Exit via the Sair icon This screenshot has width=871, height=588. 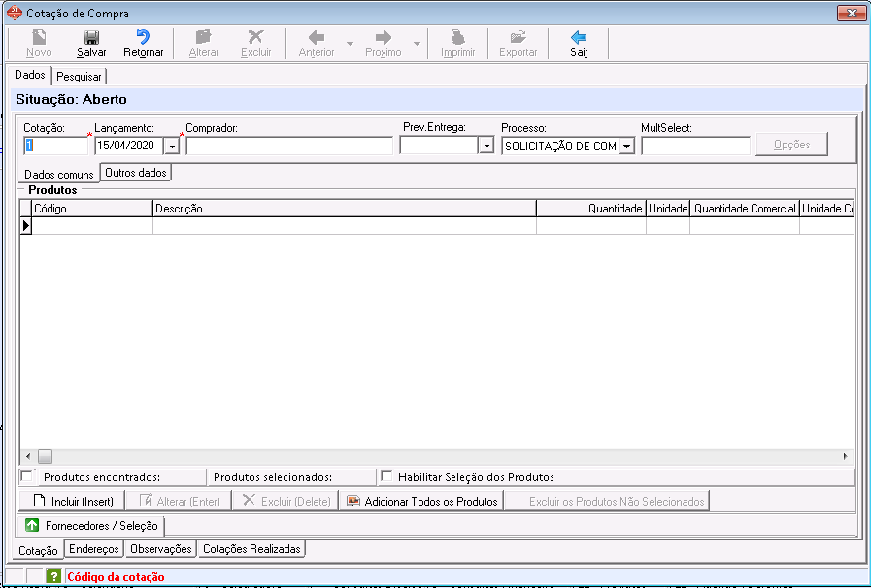[x=579, y=38]
